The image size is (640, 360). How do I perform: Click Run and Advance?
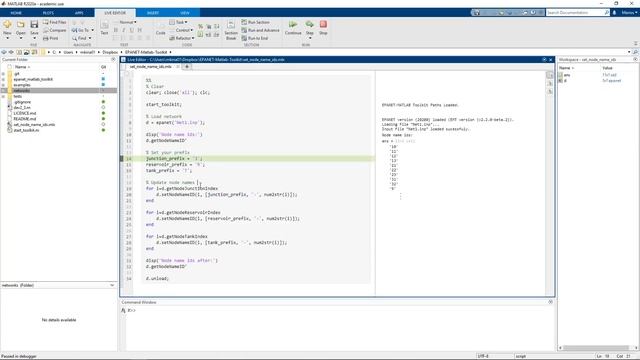(260, 30)
